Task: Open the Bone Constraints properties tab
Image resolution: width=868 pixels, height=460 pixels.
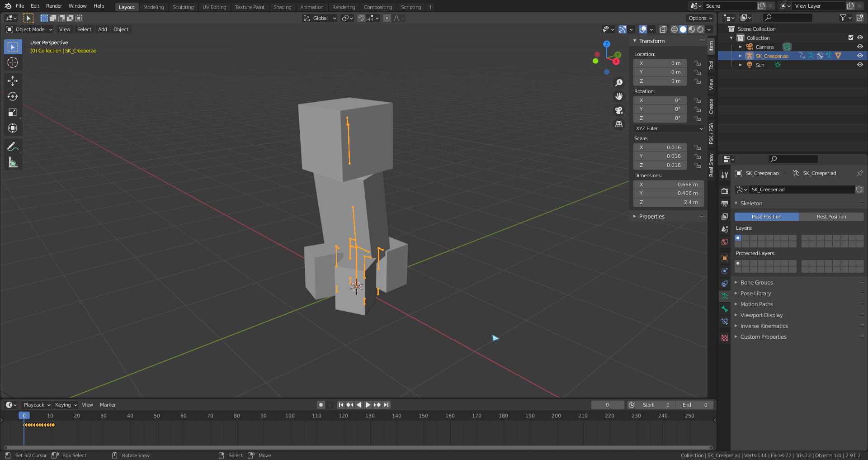Action: (725, 322)
